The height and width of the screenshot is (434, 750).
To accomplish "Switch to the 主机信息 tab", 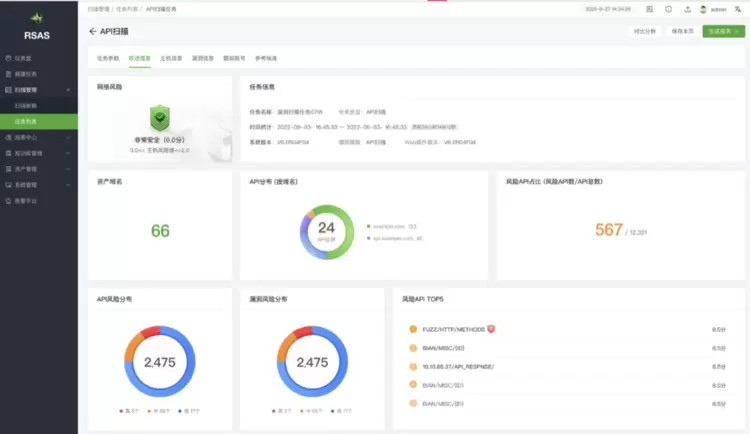I will click(171, 58).
